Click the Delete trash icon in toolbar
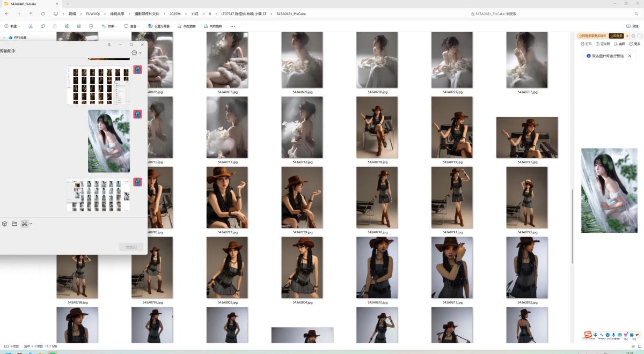The width and height of the screenshot is (644, 354). tap(91, 26)
